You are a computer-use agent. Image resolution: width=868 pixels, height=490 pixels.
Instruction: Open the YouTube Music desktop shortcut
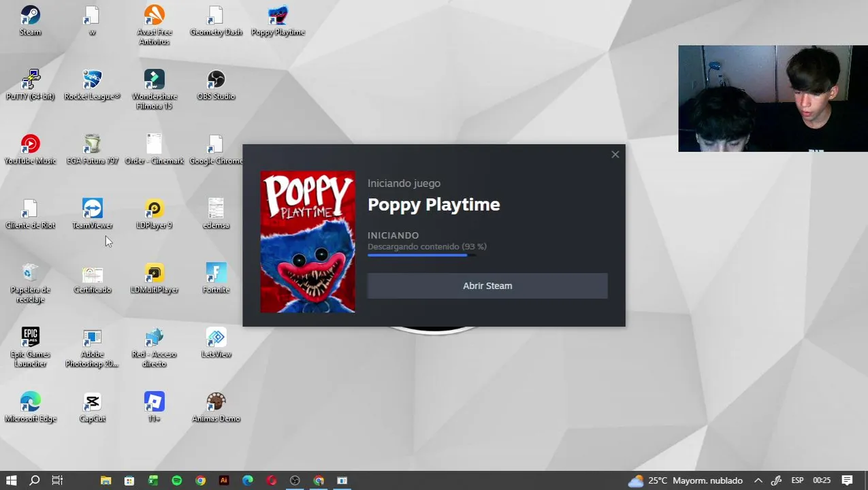coord(30,150)
